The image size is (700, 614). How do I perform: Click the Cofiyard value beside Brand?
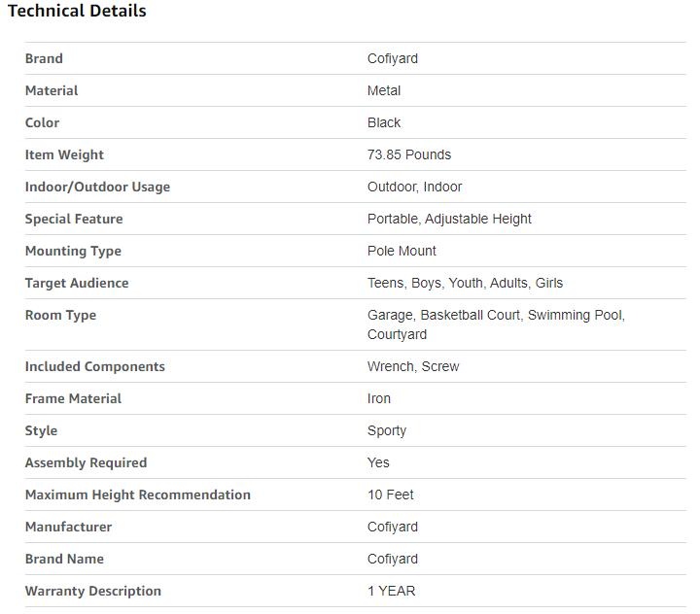pos(393,58)
